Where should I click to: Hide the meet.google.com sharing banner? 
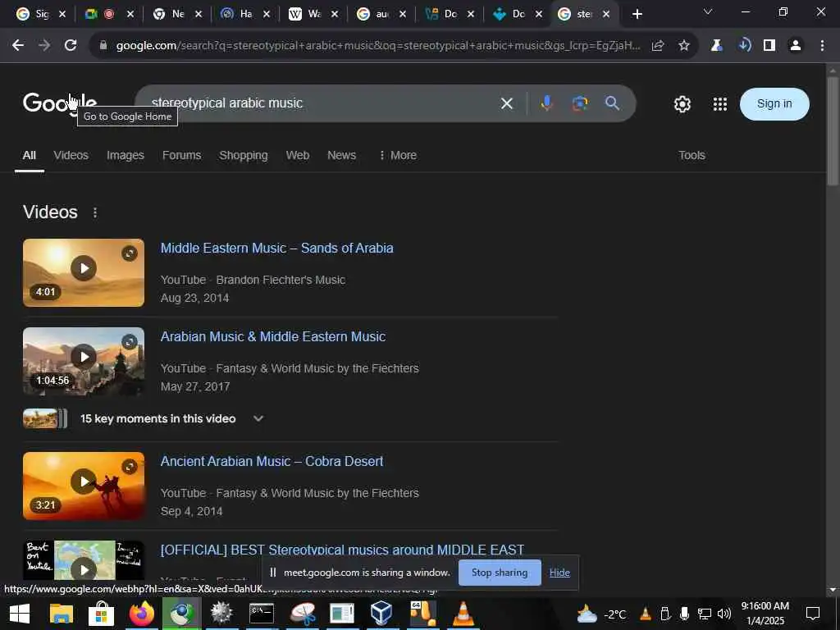(559, 573)
